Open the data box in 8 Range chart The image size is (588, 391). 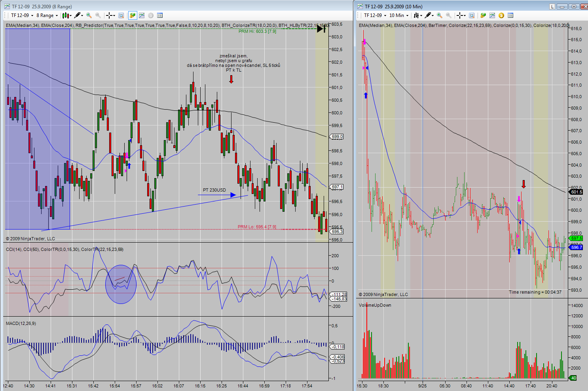[x=160, y=15]
